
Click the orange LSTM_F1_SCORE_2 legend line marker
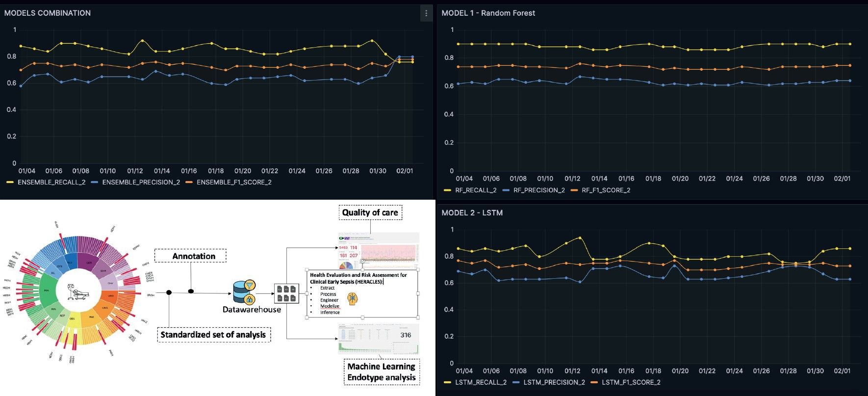point(594,383)
